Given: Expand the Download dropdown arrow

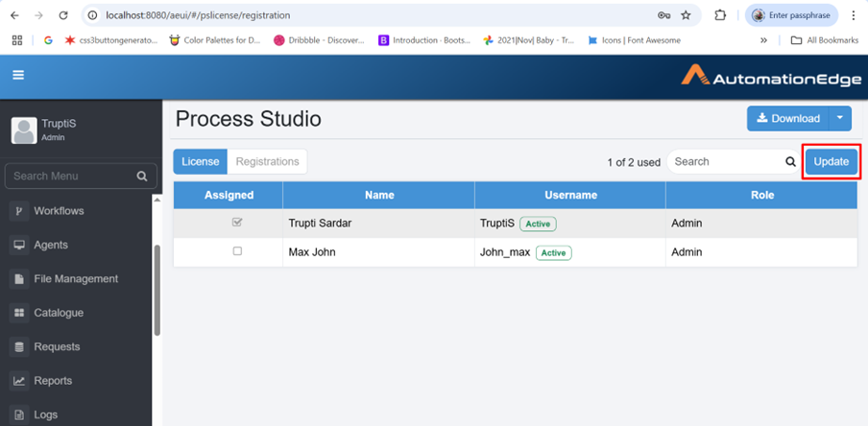Looking at the screenshot, I should 840,118.
